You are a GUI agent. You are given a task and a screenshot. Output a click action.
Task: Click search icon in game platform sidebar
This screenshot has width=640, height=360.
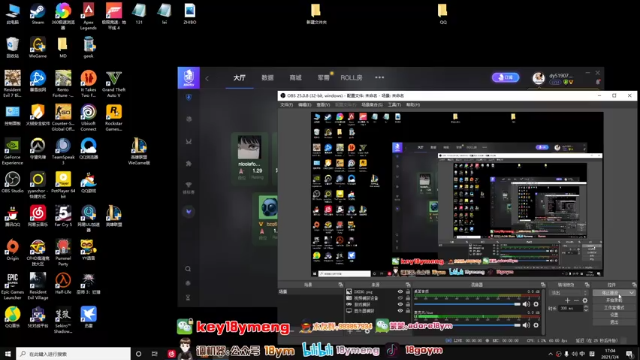188,269
